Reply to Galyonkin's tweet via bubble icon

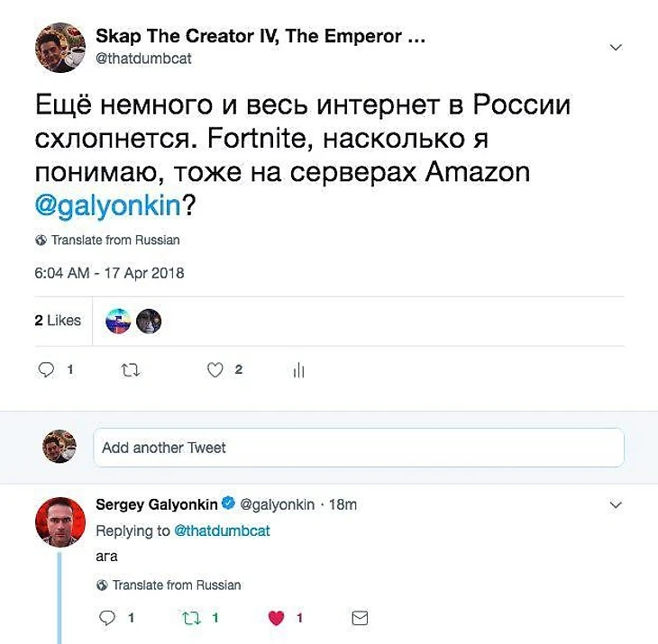[107, 618]
